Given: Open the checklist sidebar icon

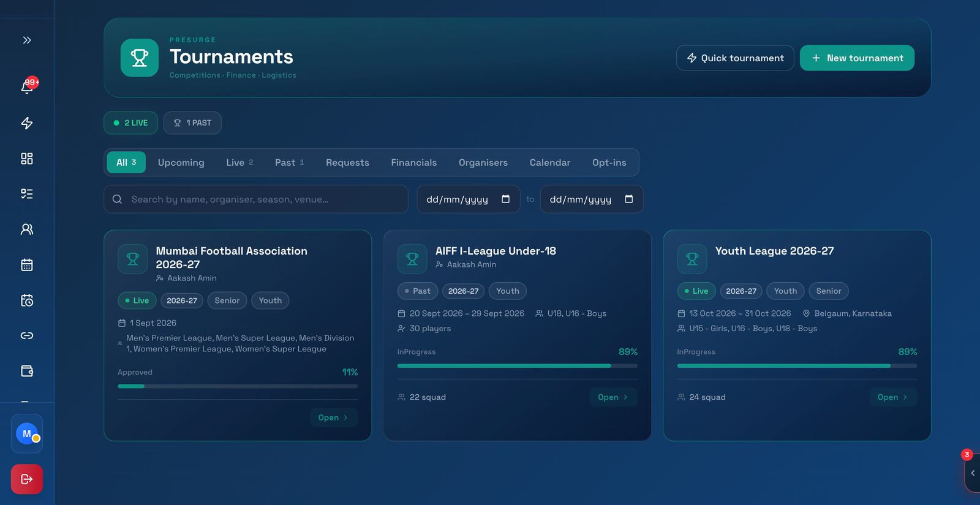Looking at the screenshot, I should [x=27, y=194].
